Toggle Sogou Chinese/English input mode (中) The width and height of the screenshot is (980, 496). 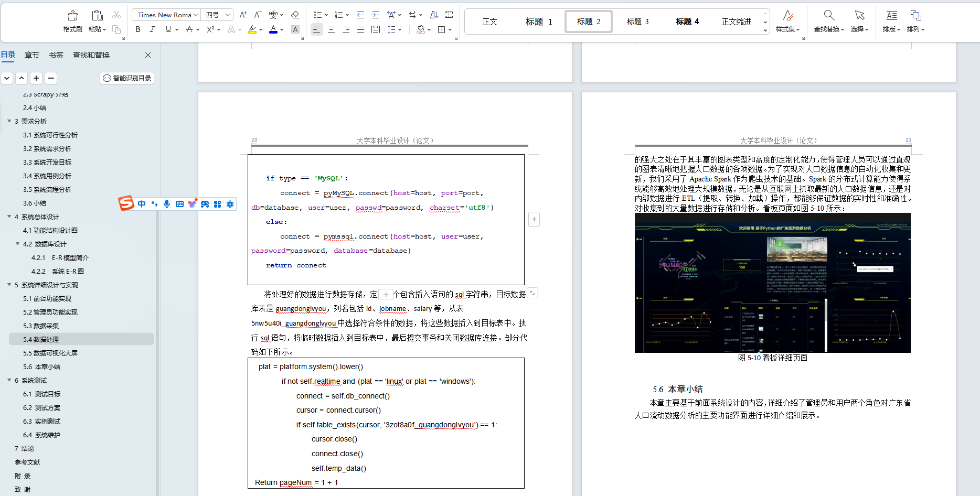click(142, 204)
